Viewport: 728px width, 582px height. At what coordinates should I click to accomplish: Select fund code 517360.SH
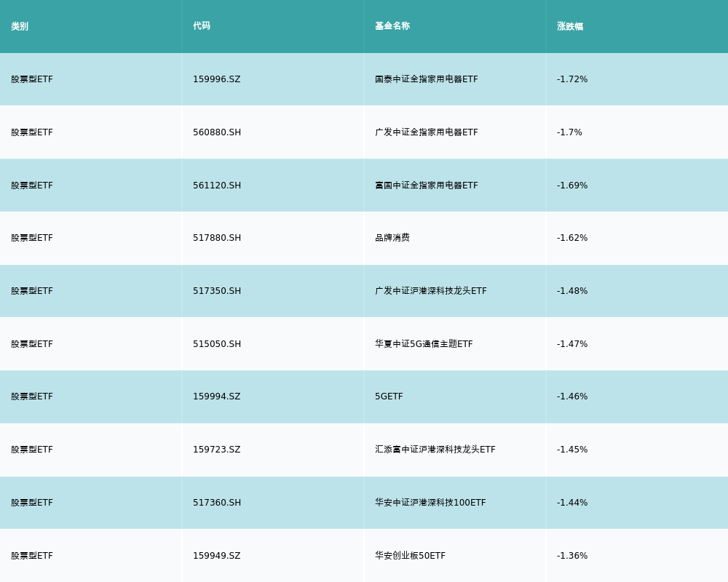pyautogui.click(x=217, y=503)
